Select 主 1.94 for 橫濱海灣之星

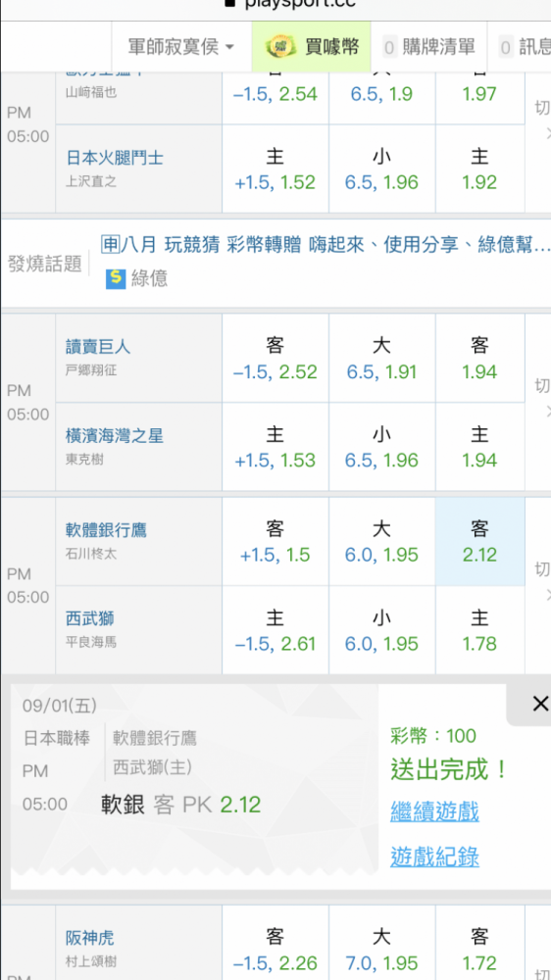pyautogui.click(x=479, y=447)
